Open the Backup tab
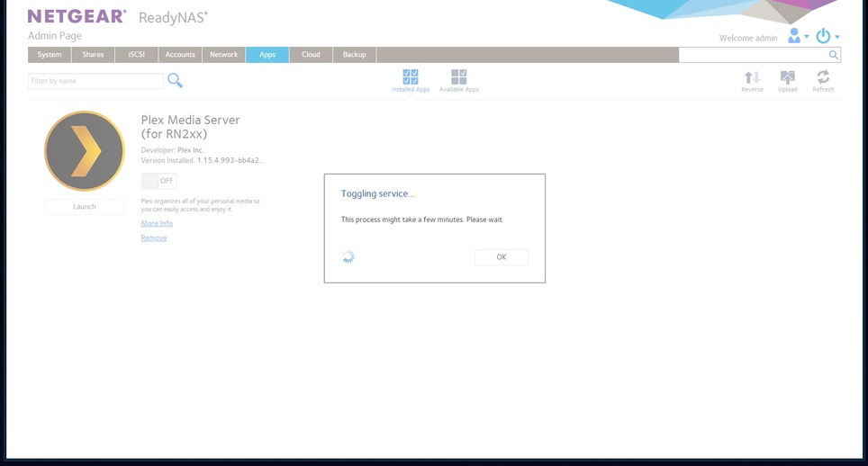868x466 pixels. [x=354, y=55]
